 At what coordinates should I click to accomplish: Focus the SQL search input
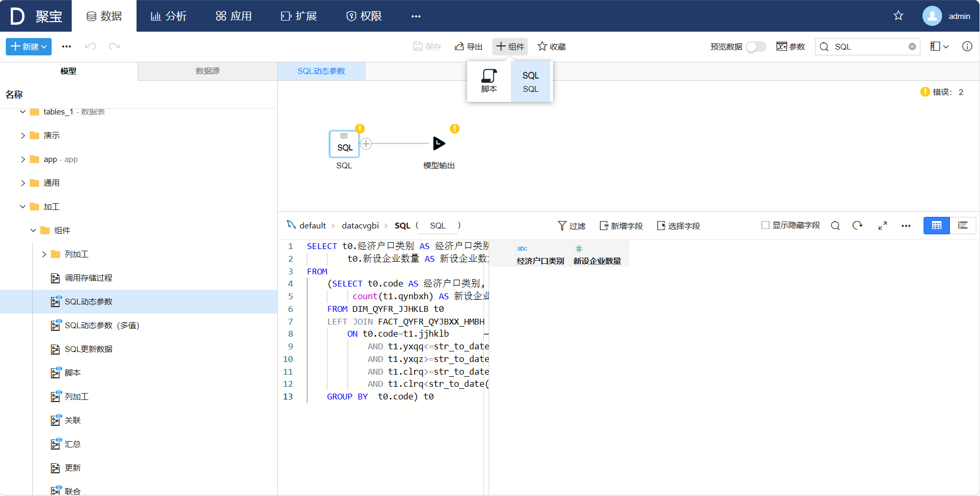click(867, 46)
